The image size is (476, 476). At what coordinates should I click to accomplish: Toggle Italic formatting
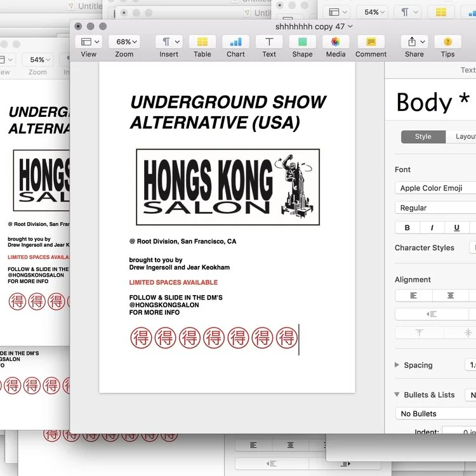tap(432, 228)
